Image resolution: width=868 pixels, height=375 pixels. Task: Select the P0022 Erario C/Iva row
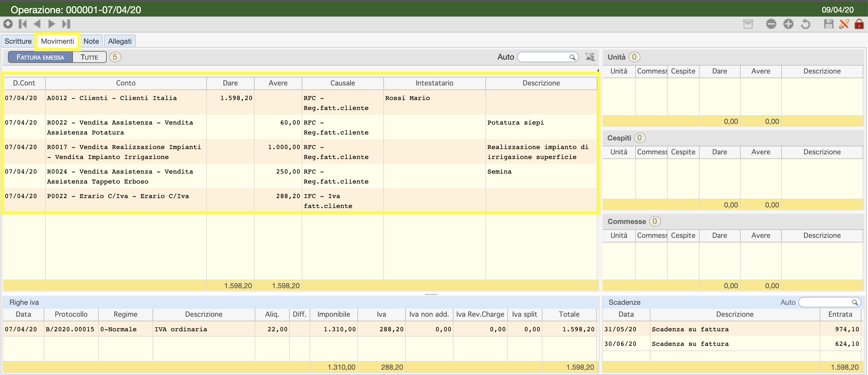pos(300,201)
